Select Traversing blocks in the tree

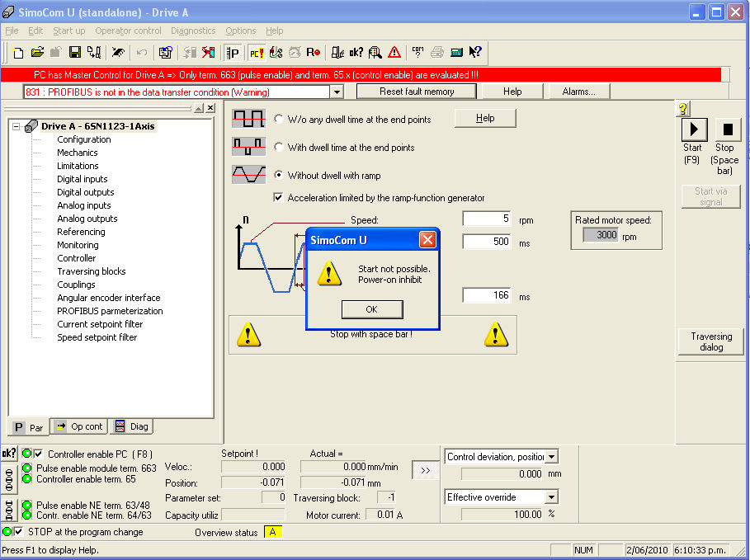pos(92,271)
